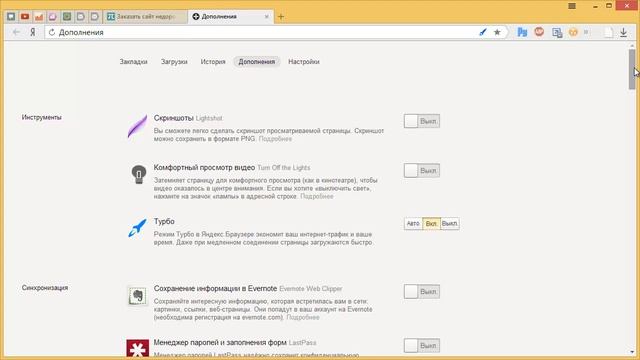Click the Скриншоты extension title
Screen dimensions: 640x360
tap(173, 118)
